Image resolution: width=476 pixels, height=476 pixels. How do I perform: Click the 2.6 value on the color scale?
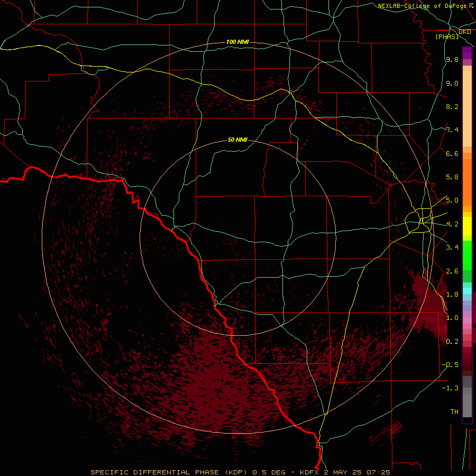[452, 271]
